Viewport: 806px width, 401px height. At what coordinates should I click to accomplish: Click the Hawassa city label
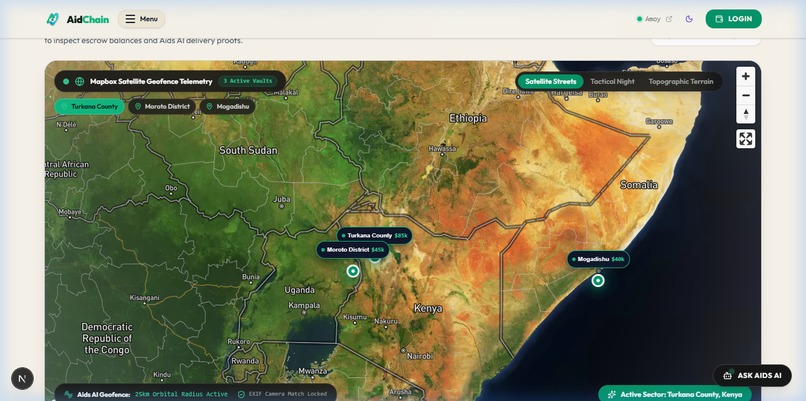coord(443,148)
